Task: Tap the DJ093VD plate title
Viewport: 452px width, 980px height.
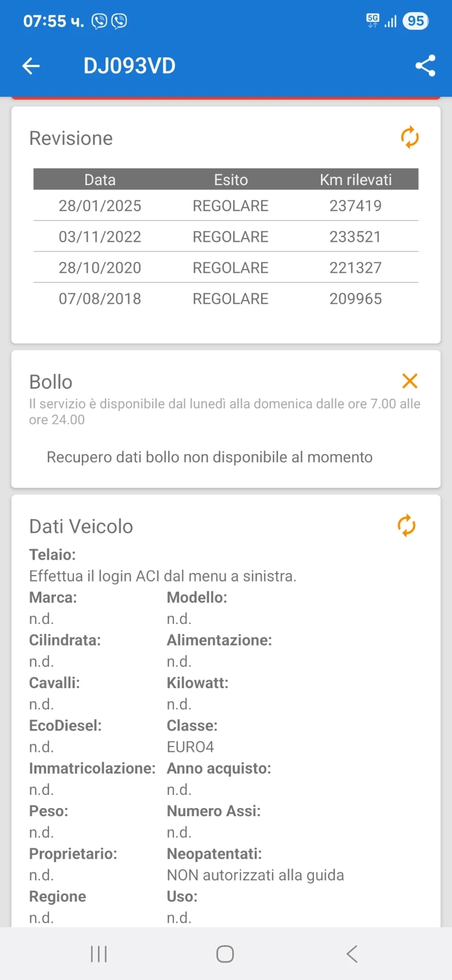Action: [x=129, y=66]
